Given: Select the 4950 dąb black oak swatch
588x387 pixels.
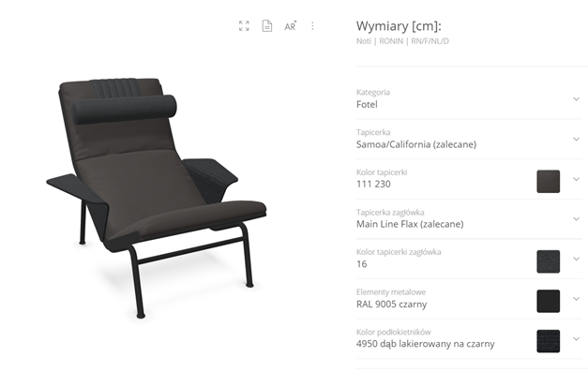Looking at the screenshot, I should (x=549, y=341).
